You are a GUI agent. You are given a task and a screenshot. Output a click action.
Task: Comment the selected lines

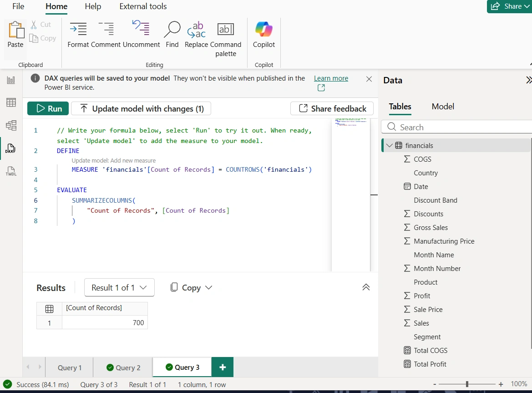pos(106,35)
